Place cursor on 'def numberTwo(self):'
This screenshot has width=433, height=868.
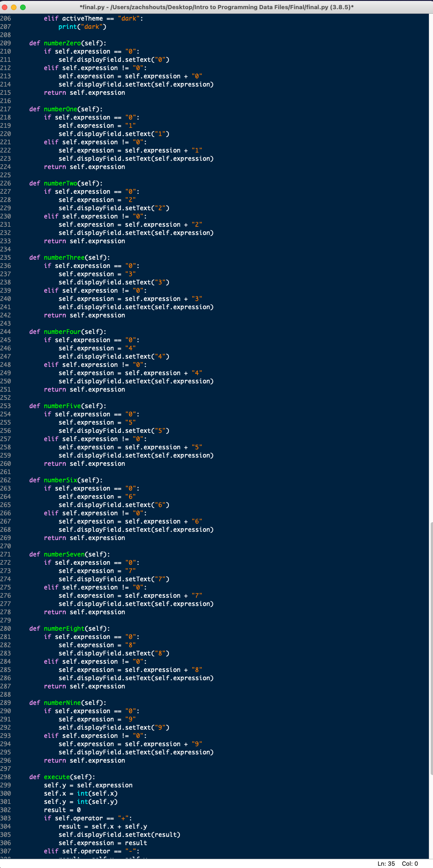pyautogui.click(x=66, y=183)
